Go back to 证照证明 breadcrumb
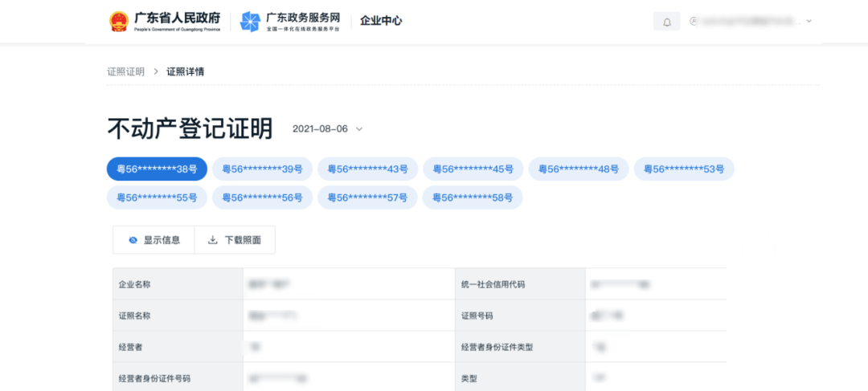The height and width of the screenshot is (391, 868). click(125, 71)
